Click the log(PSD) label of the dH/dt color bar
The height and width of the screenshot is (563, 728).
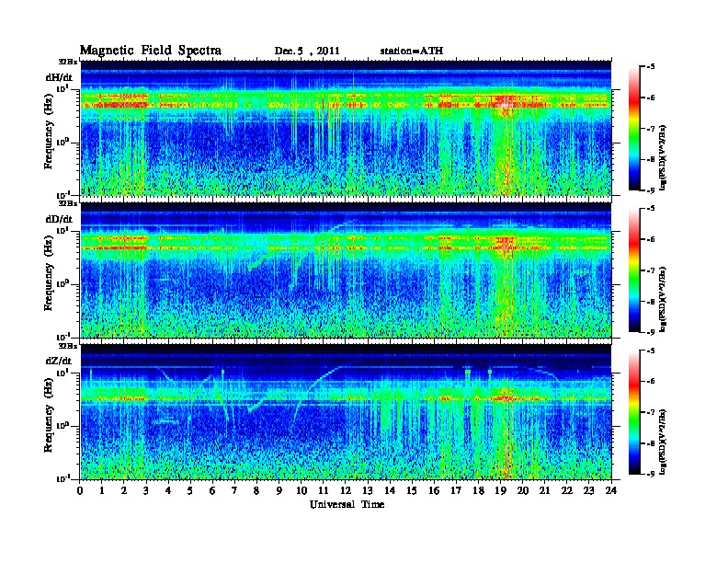[x=664, y=157]
